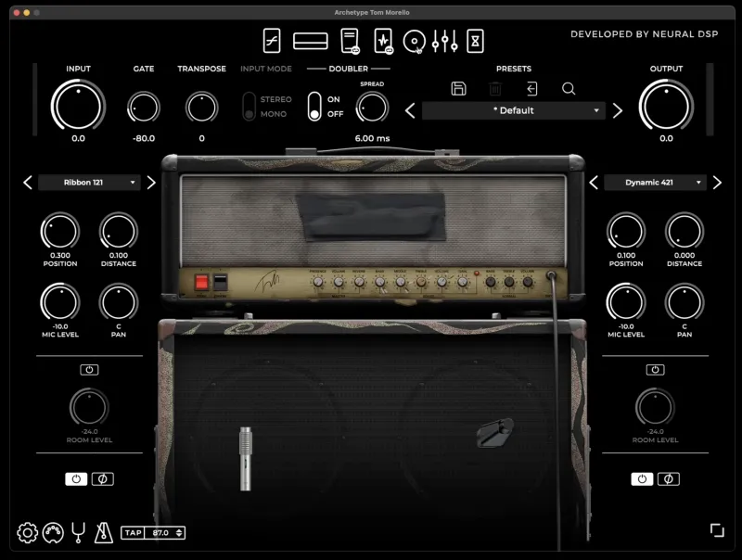
Task: Open the settings gear icon
Action: (x=27, y=532)
